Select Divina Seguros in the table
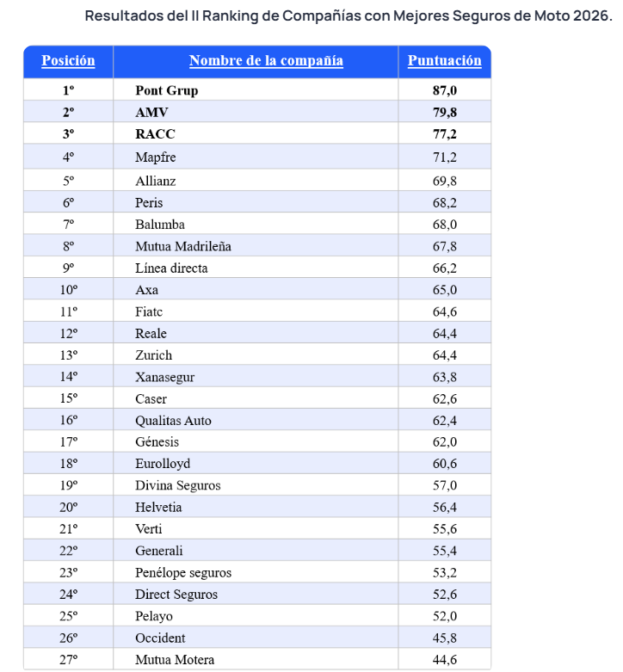The width and height of the screenshot is (623, 672). (x=178, y=485)
